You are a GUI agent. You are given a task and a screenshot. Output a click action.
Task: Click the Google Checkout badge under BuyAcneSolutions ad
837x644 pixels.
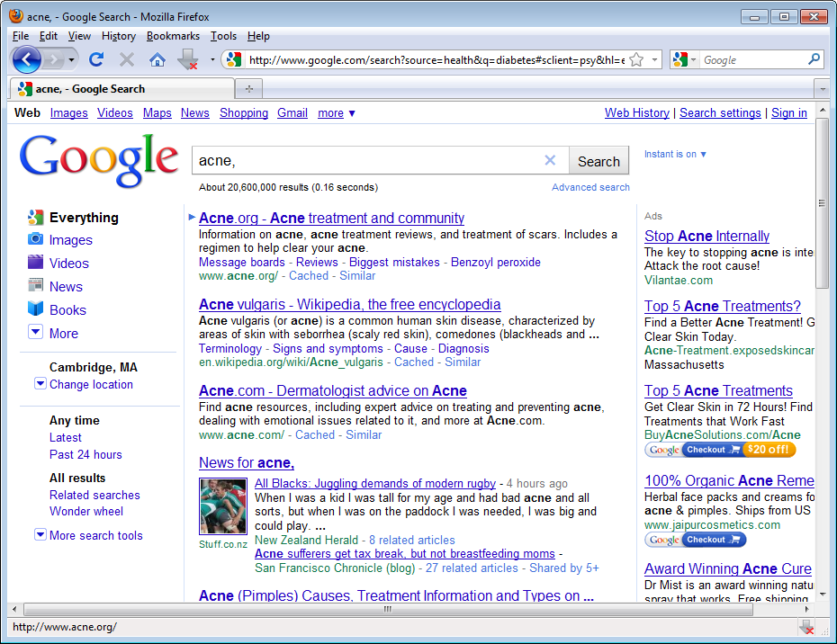click(x=720, y=450)
